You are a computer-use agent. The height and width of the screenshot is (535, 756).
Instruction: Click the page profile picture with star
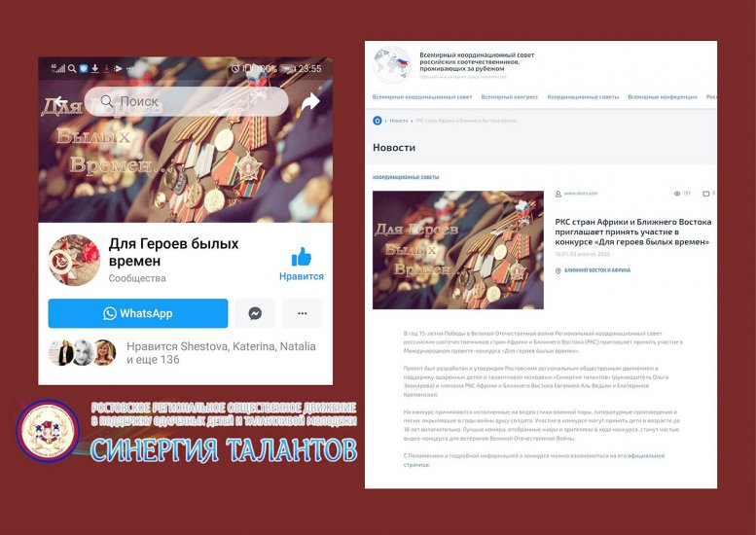coord(74,261)
